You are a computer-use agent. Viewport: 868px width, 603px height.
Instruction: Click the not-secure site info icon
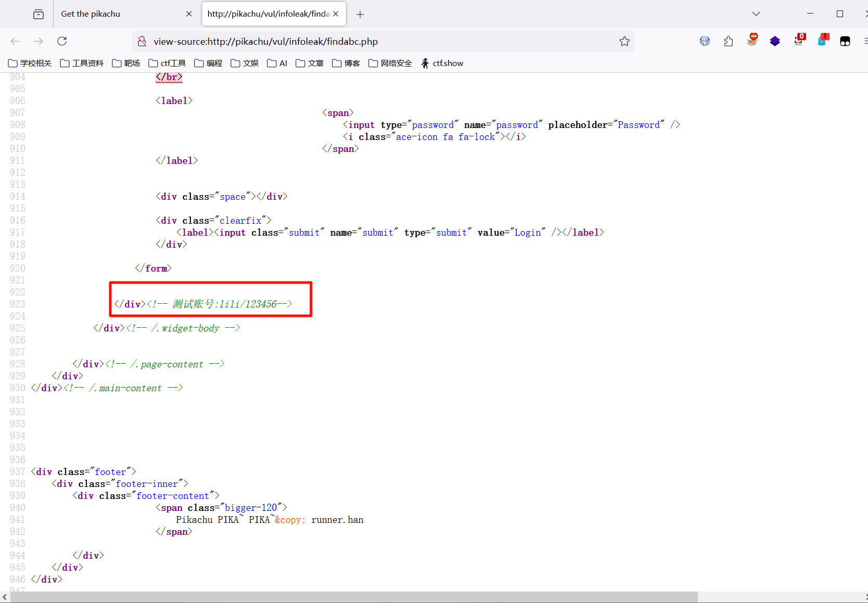tap(142, 41)
